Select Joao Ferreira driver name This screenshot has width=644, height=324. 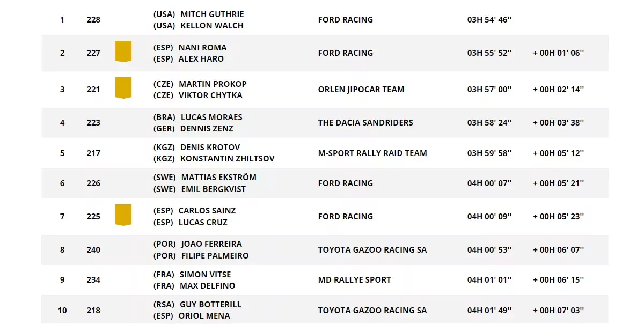[x=211, y=244]
